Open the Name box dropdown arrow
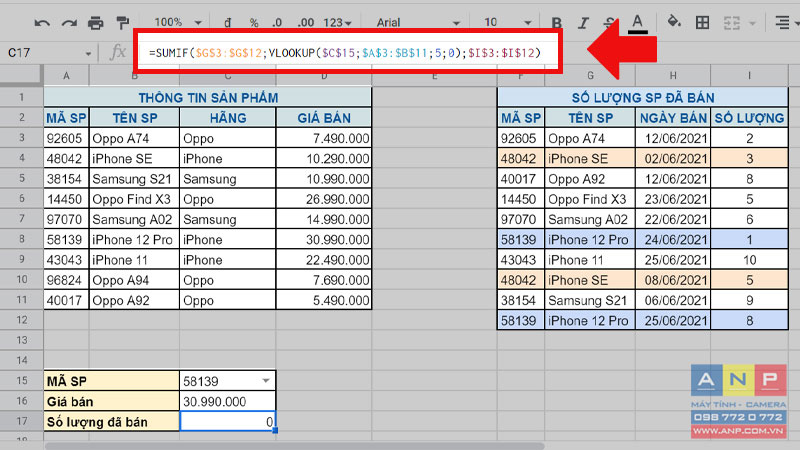 (x=88, y=54)
